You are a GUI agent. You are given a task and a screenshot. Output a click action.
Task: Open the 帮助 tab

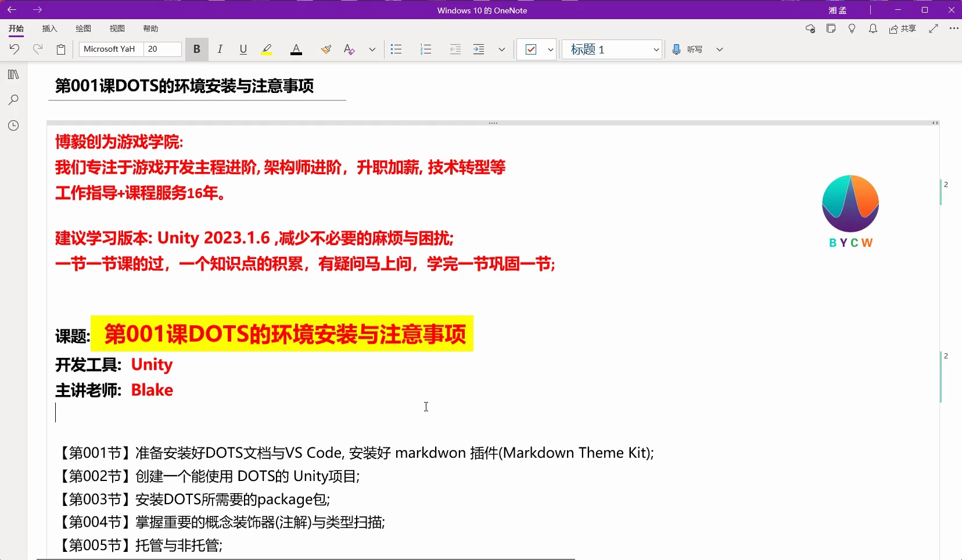151,28
